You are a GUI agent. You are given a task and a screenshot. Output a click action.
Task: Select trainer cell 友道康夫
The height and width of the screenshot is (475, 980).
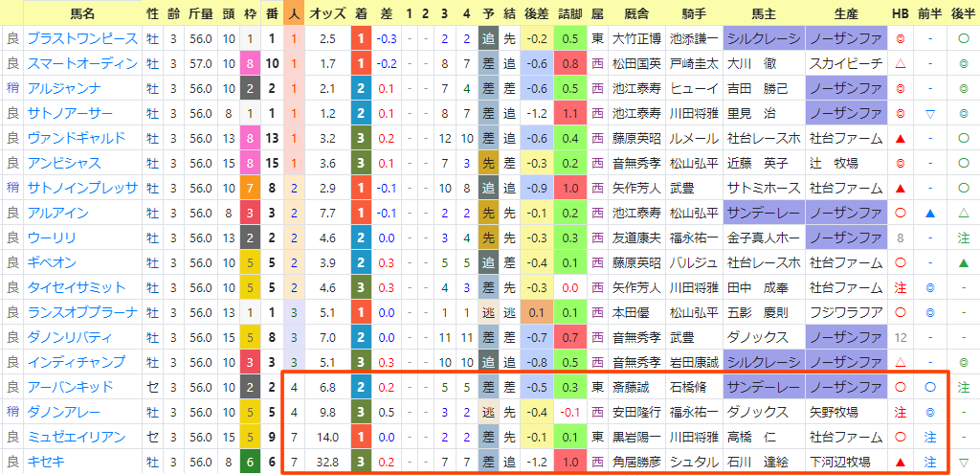pos(636,238)
